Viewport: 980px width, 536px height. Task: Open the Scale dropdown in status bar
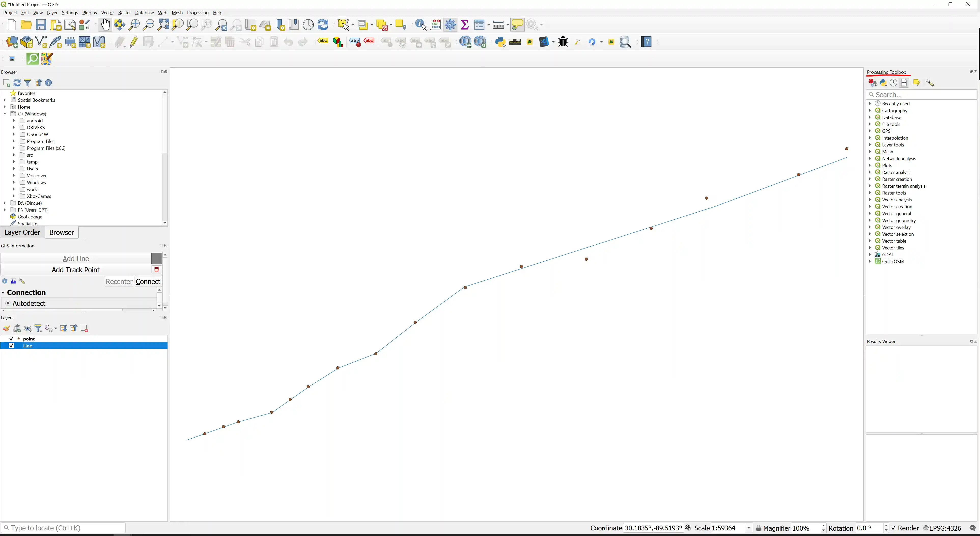point(748,528)
